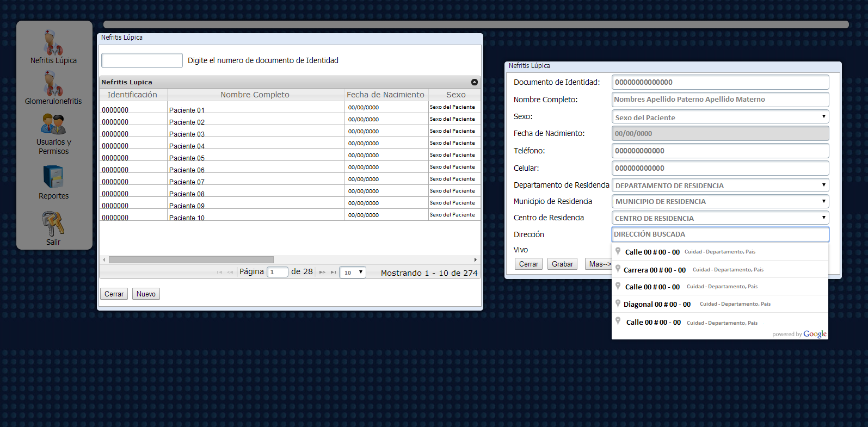868x427 pixels.
Task: Open Departamento de Residencia dropdown
Action: [x=720, y=185]
